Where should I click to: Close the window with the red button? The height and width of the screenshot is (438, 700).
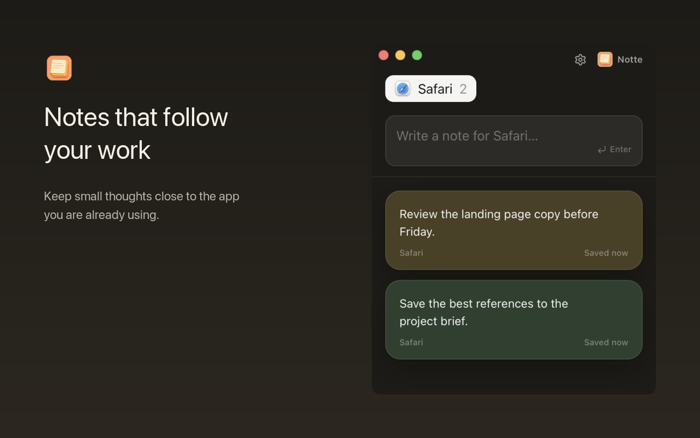[383, 55]
